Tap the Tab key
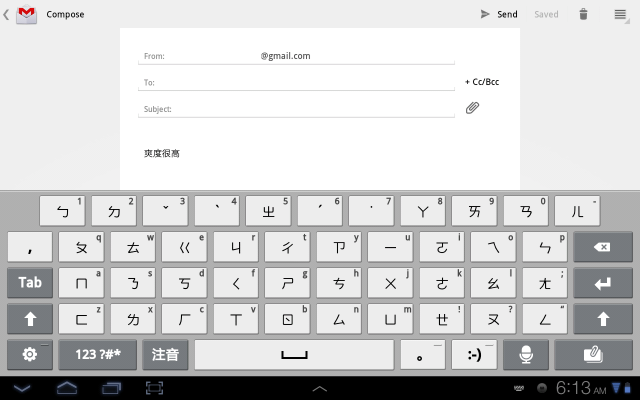This screenshot has width=640, height=400. (x=30, y=283)
